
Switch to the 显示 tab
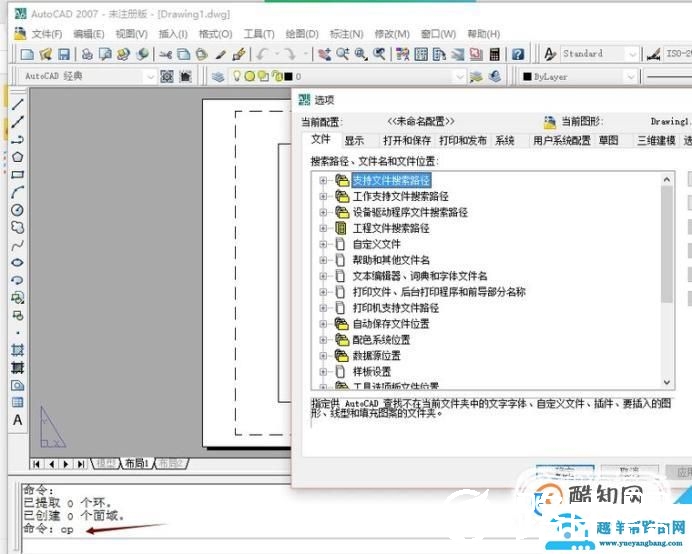click(354, 141)
